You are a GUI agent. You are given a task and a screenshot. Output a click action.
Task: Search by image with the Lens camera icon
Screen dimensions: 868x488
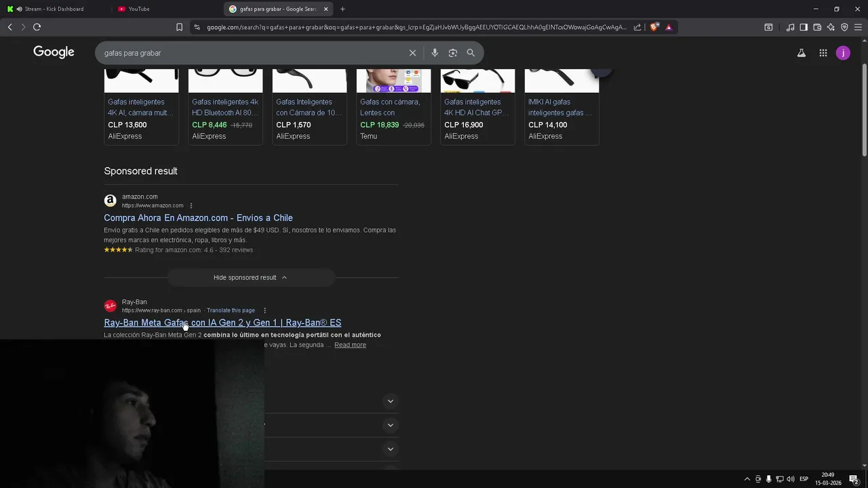[452, 53]
